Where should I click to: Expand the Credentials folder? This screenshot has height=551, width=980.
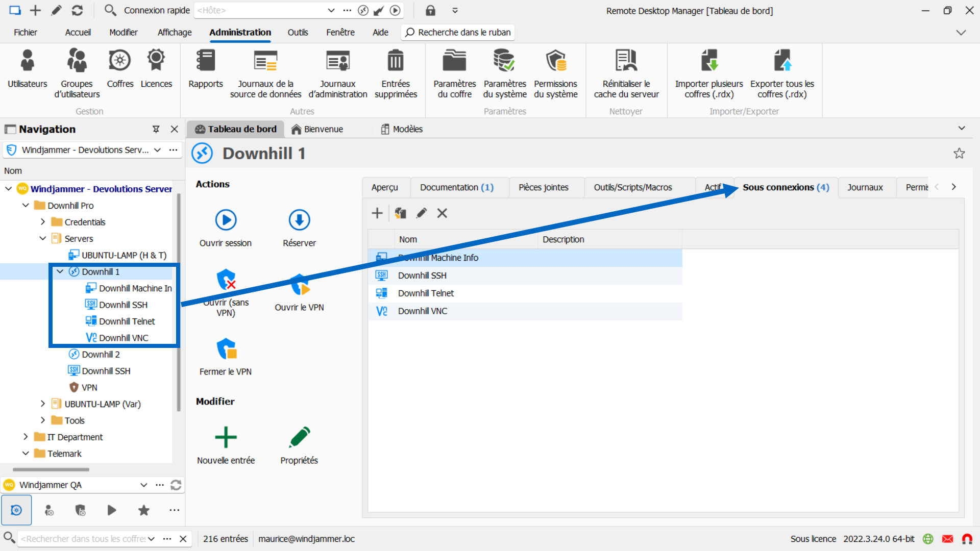click(43, 222)
